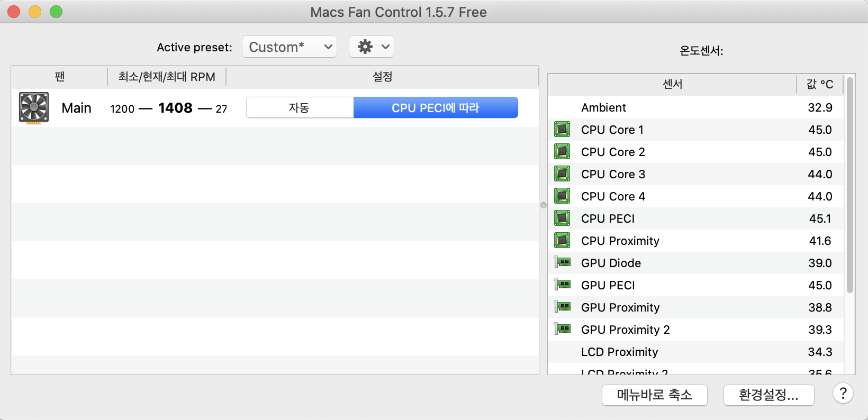Select the CPU Core 2 label

[x=613, y=152]
